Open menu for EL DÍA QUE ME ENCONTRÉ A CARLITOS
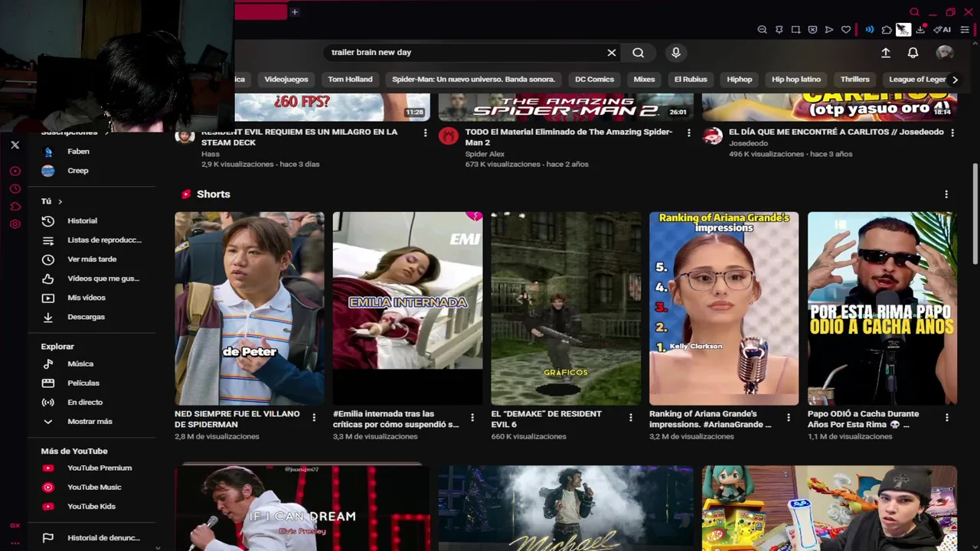The image size is (980, 551). tap(952, 133)
